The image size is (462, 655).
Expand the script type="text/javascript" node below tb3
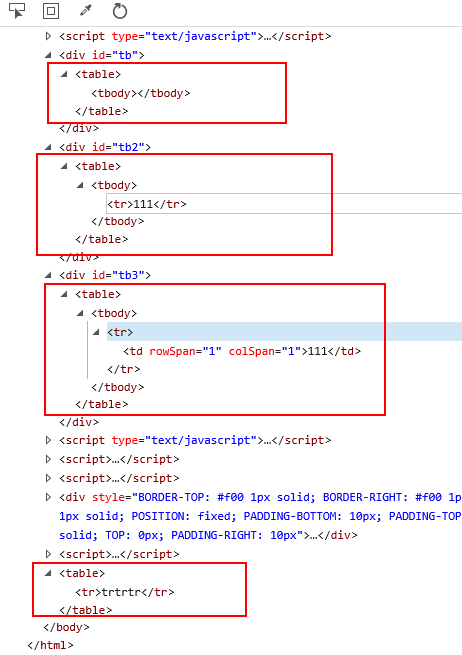pyautogui.click(x=48, y=440)
